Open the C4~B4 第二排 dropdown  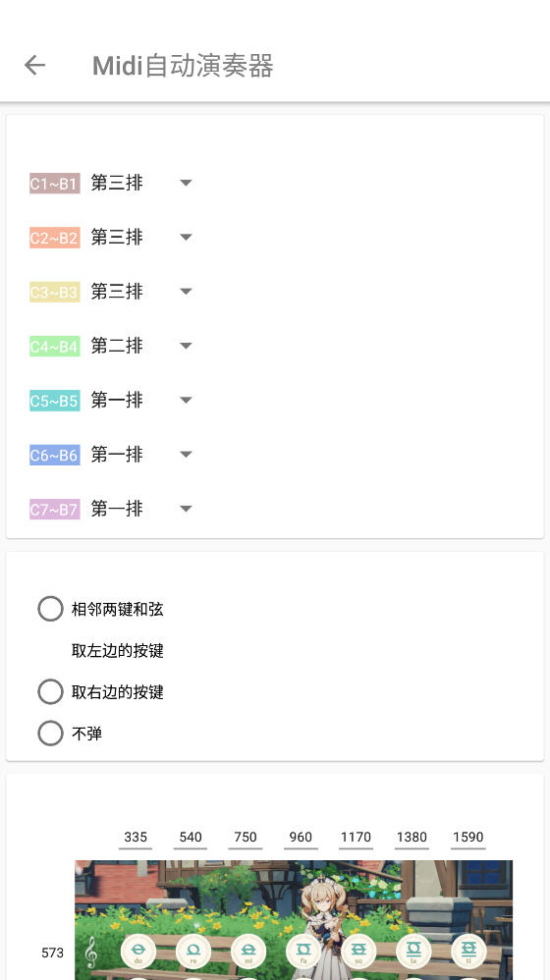[141, 346]
